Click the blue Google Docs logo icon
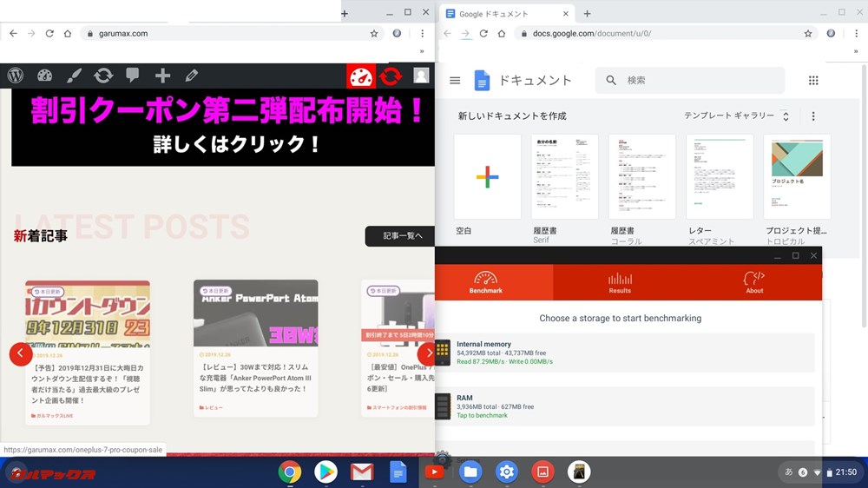 pos(482,80)
